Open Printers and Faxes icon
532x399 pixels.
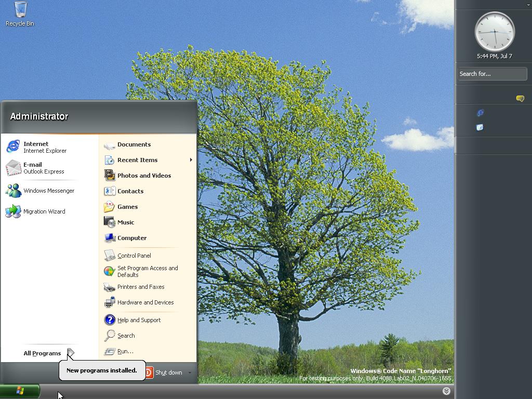109,287
